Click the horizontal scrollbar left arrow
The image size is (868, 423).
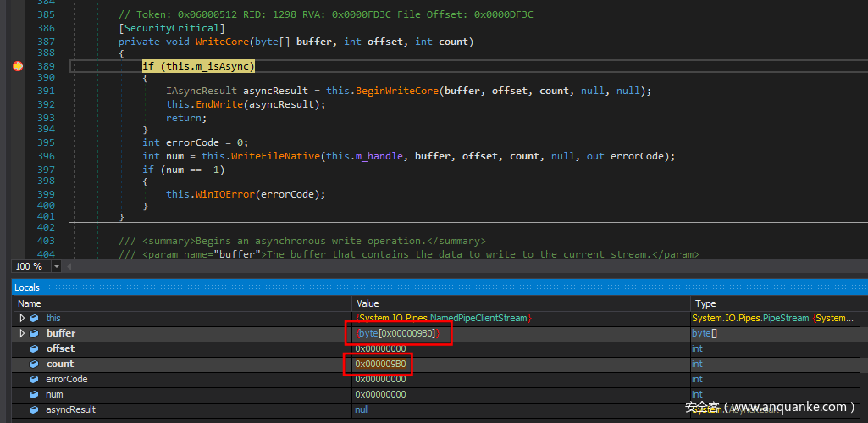(72, 266)
